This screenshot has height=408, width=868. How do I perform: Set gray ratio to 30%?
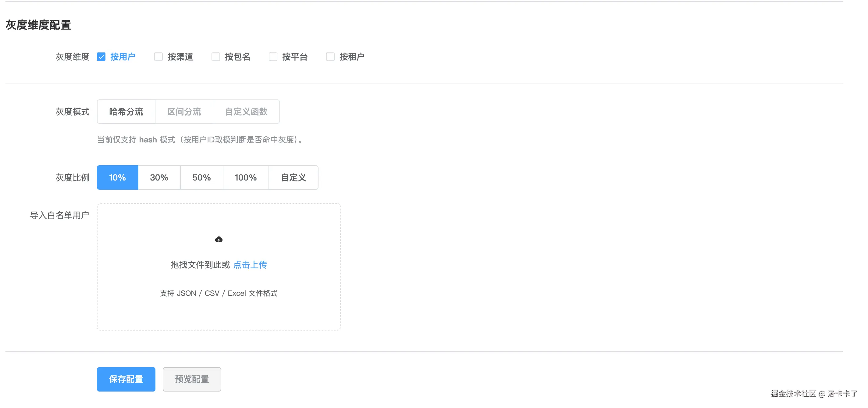(159, 177)
